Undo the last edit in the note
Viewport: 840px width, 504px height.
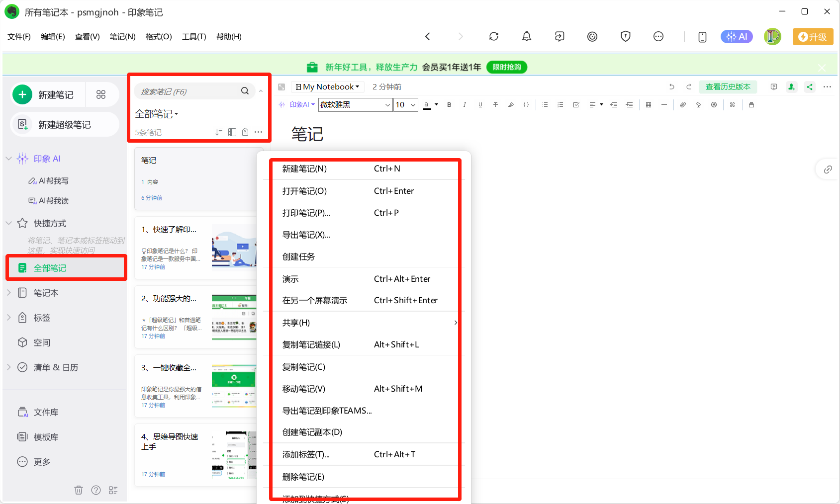[672, 87]
